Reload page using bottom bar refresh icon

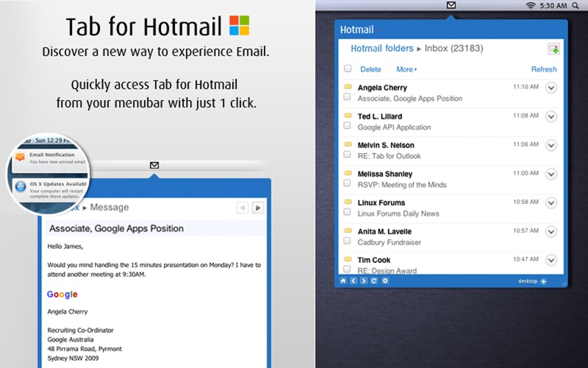point(374,281)
